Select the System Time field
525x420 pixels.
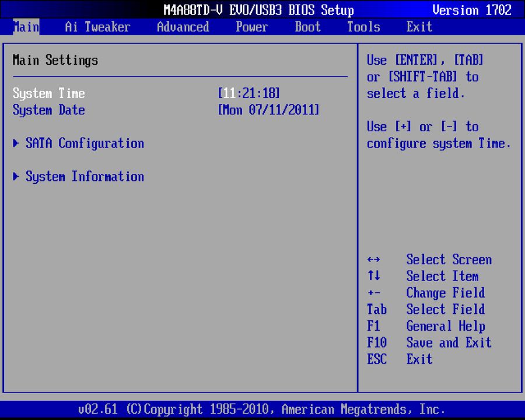pyautogui.click(x=48, y=93)
